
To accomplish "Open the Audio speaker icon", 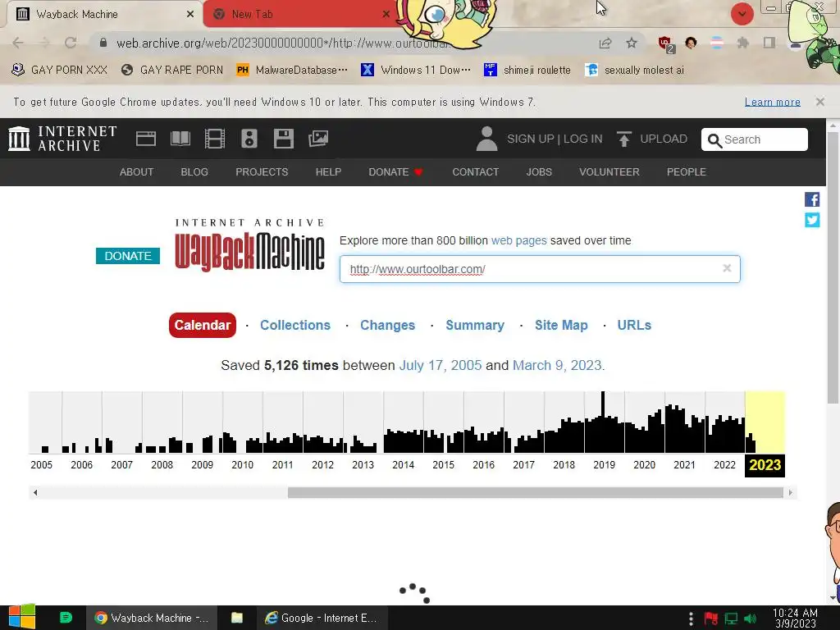I will (249, 139).
